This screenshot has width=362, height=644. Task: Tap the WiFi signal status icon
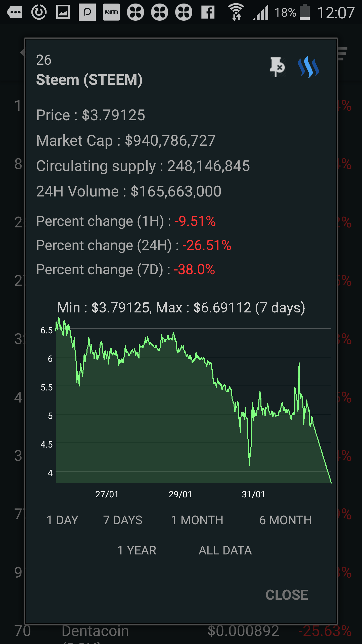[x=236, y=12]
